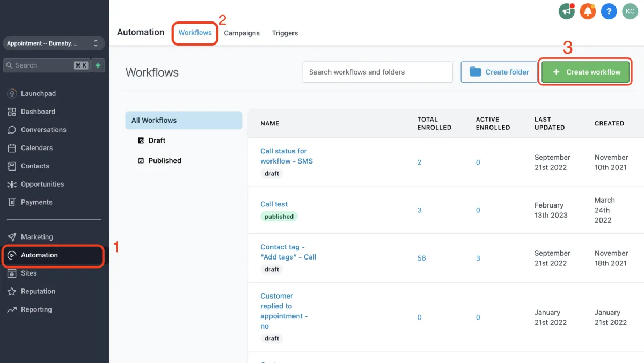This screenshot has height=363, width=644.
Task: Click the Create workflow button
Action: point(586,72)
